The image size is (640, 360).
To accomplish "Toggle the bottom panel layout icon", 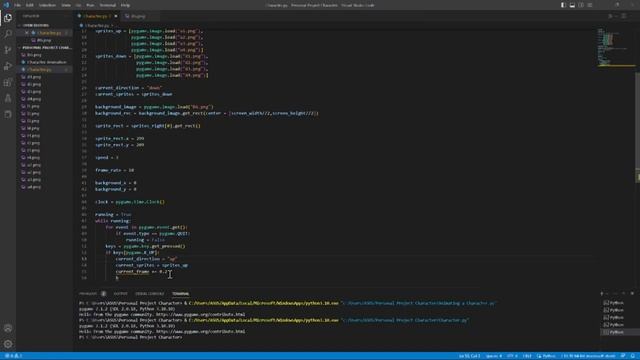I will tap(572, 5).
